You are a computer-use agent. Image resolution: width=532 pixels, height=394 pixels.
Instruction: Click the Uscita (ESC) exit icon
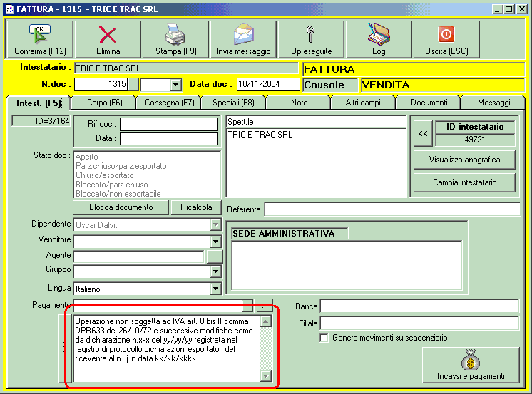pos(446,34)
